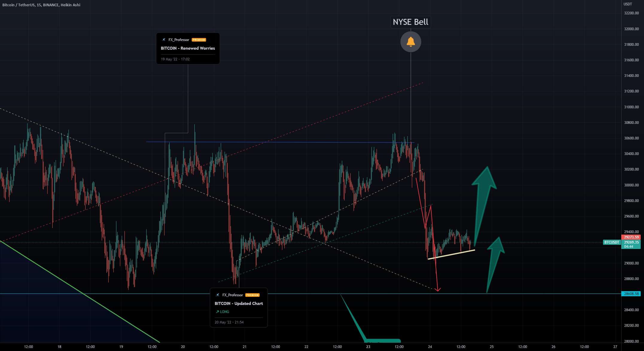This screenshot has width=644, height=351.
Task: Open the 'BITCOIN - Updated Chart' idea card
Action: tap(239, 308)
